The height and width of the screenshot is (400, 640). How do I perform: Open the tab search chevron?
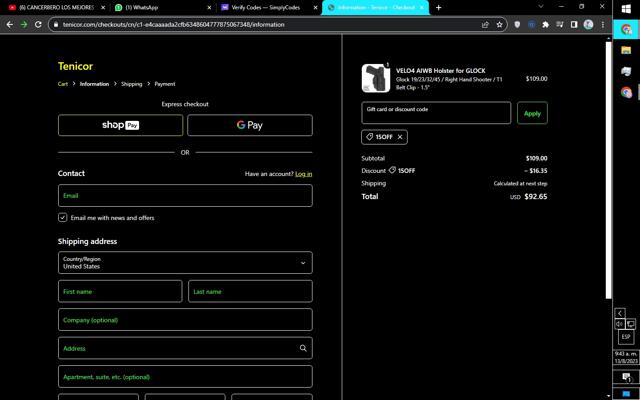[x=541, y=7]
